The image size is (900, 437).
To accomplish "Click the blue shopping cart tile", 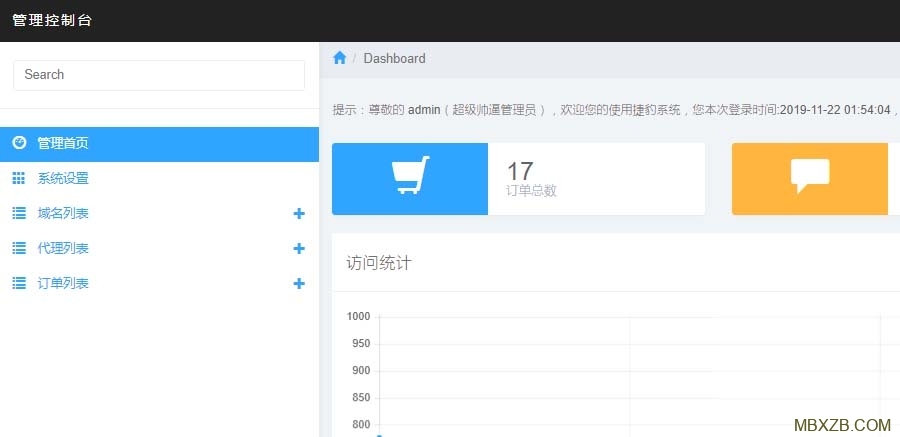I will click(x=410, y=179).
